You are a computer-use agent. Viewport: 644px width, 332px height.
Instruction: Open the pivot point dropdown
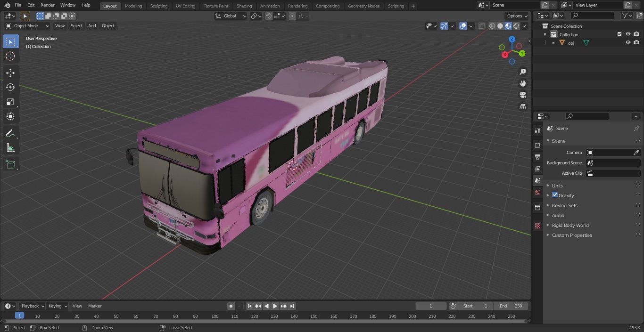point(256,16)
